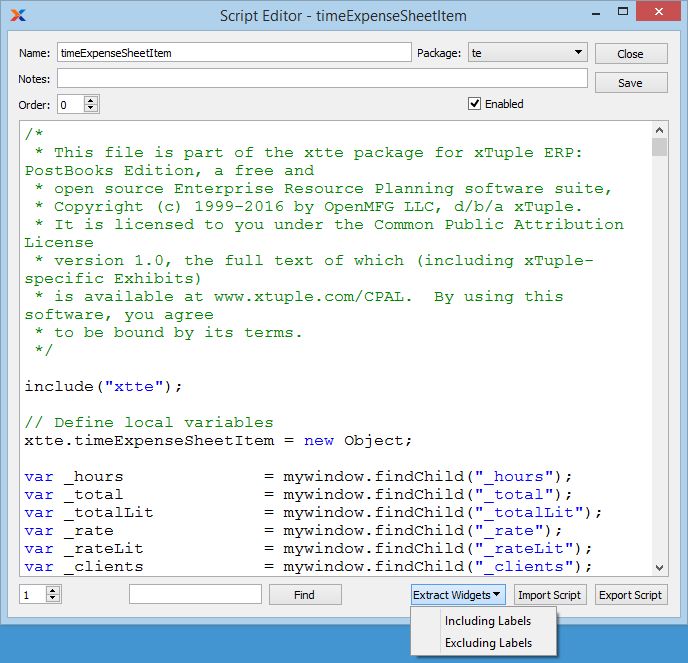Click the Export Script button
This screenshot has height=663, width=688.
pos(631,595)
